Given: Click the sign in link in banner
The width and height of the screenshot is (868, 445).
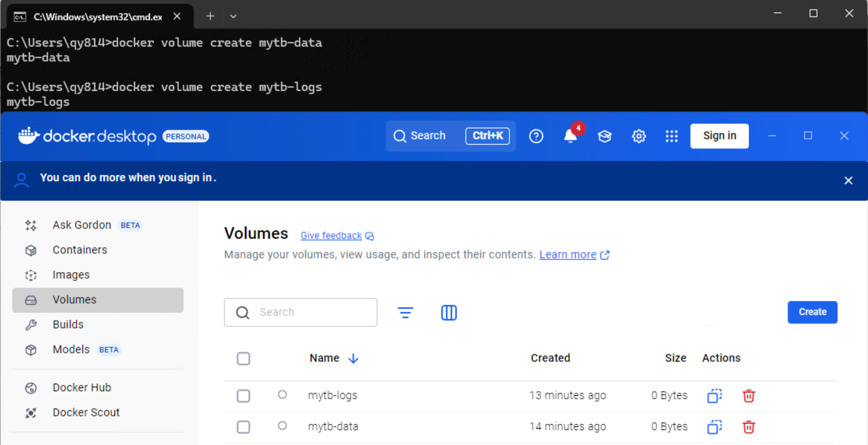Looking at the screenshot, I should (196, 177).
